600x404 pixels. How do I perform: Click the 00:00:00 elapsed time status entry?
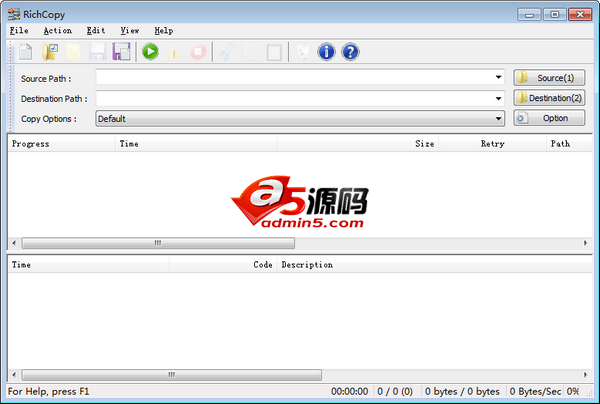pos(350,391)
